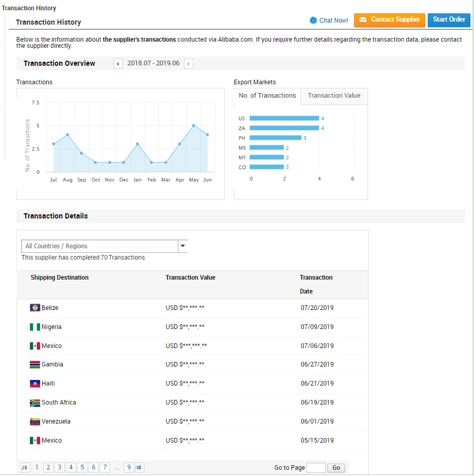Image resolution: width=474 pixels, height=476 pixels.
Task: Open the 70 transactions link
Action: 104,258
